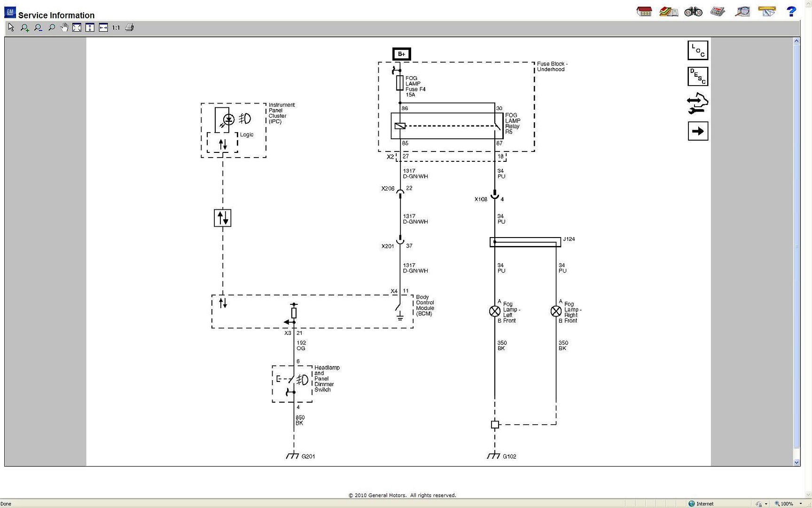
Task: Fit the diagram to window width
Action: point(103,28)
